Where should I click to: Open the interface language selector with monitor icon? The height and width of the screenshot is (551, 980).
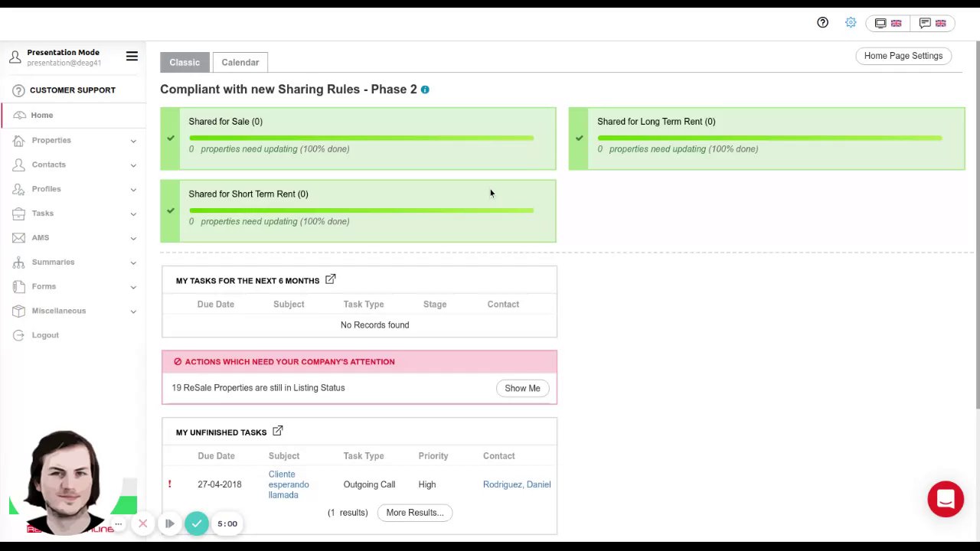pyautogui.click(x=888, y=23)
